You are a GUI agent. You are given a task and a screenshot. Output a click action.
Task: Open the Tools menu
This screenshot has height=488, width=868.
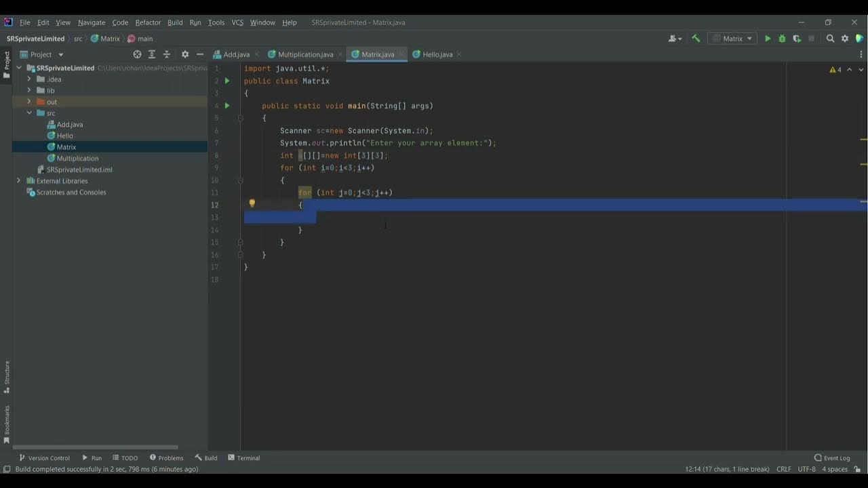pyautogui.click(x=216, y=22)
